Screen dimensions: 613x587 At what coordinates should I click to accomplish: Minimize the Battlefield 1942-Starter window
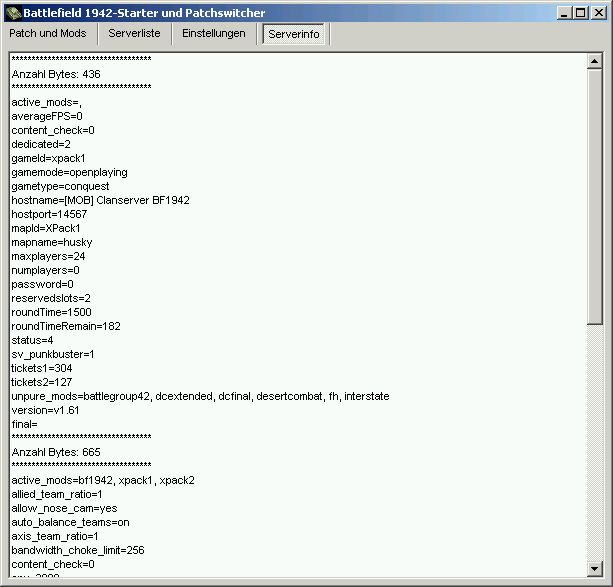point(563,13)
